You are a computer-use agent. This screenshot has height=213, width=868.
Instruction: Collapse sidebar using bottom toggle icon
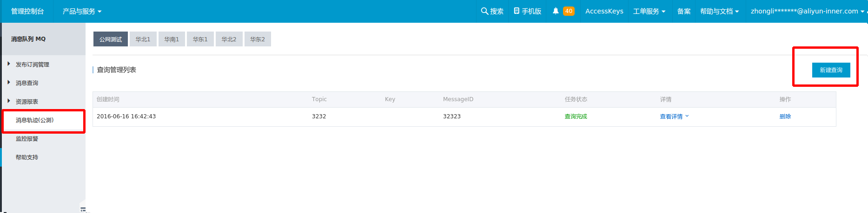pos(83,209)
